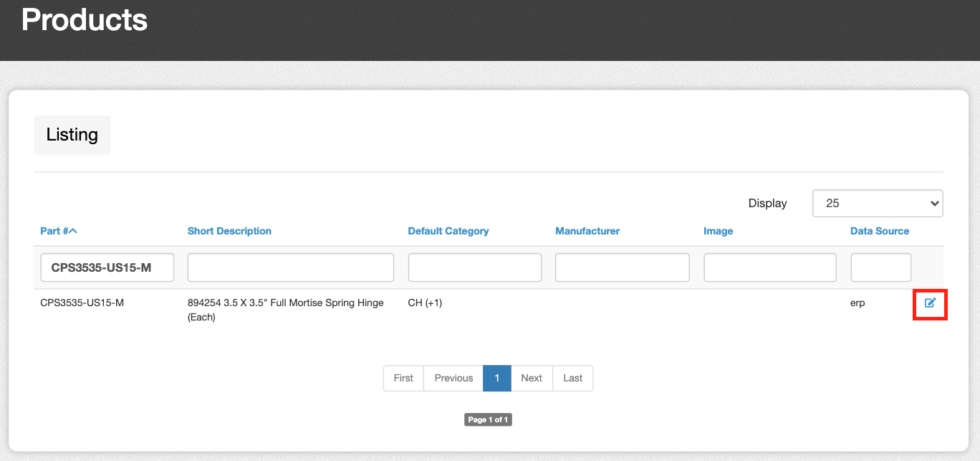980x461 pixels.
Task: Click the edit icon for CPS3535-US15-M
Action: (930, 303)
